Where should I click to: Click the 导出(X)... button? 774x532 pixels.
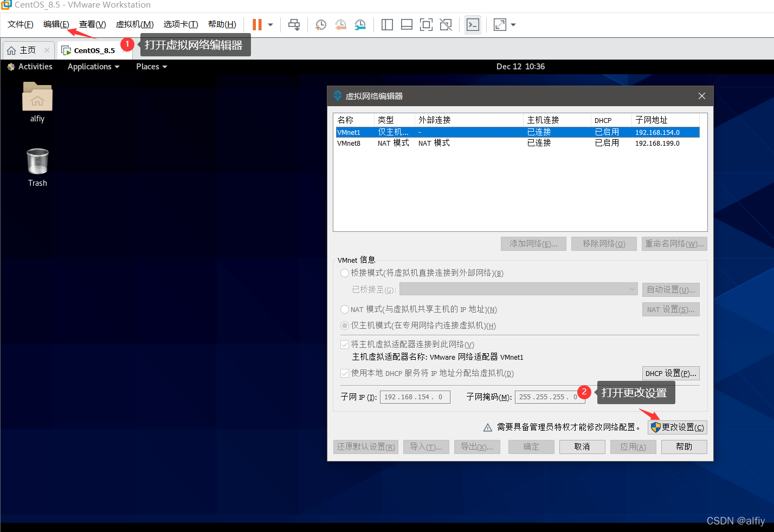pyautogui.click(x=477, y=447)
